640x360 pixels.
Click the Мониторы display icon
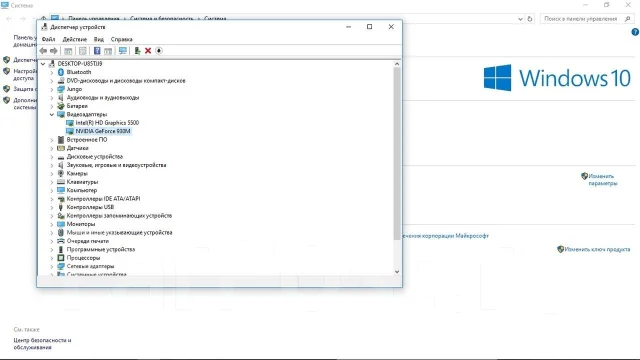click(x=61, y=224)
